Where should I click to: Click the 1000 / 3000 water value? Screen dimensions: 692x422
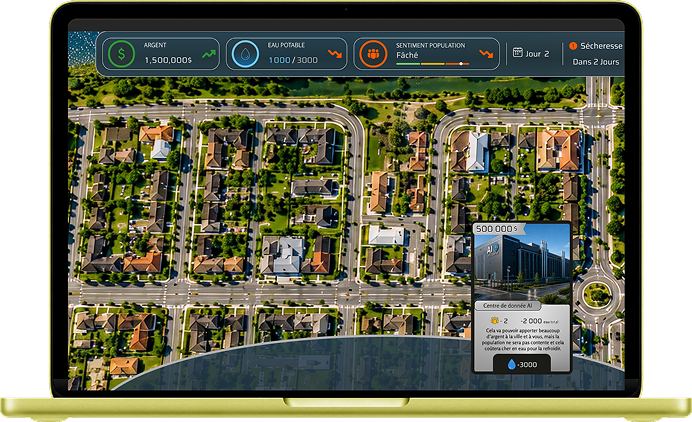(x=293, y=60)
